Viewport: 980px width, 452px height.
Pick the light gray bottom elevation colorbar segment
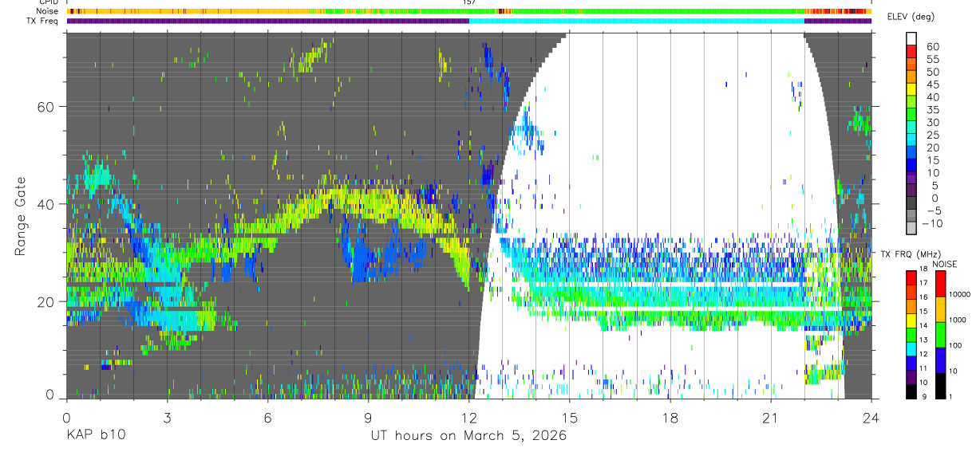pyautogui.click(x=911, y=230)
